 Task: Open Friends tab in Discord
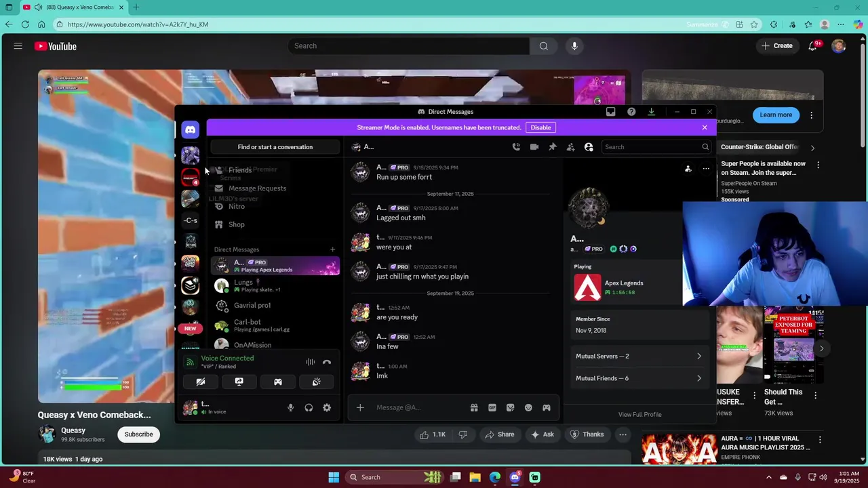[275, 170]
